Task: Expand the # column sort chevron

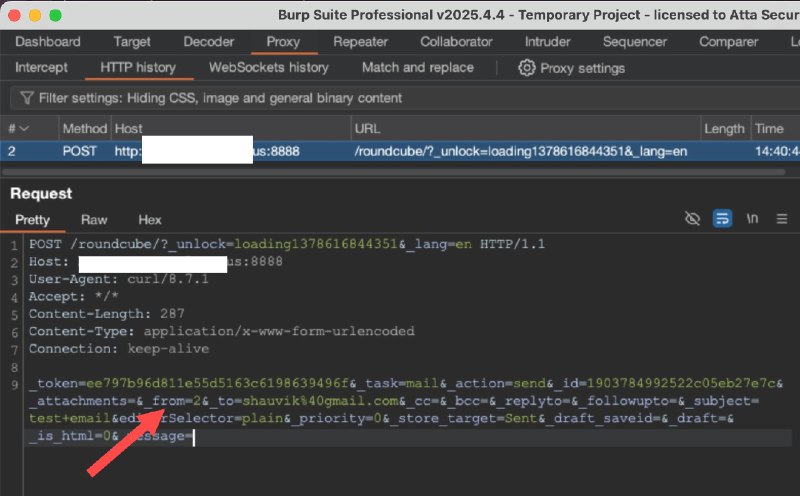Action: [x=24, y=129]
